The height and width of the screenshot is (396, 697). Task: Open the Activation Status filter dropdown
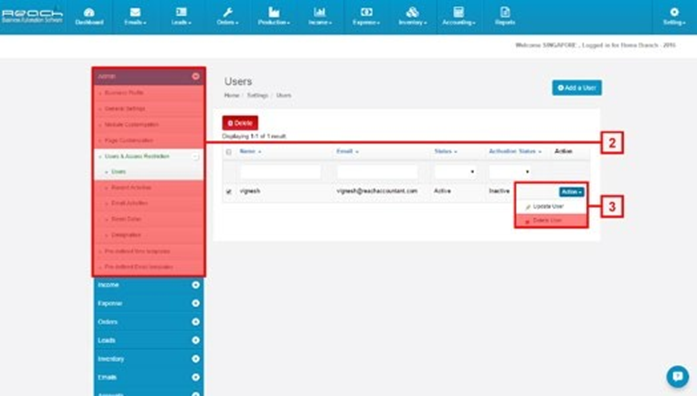point(509,172)
